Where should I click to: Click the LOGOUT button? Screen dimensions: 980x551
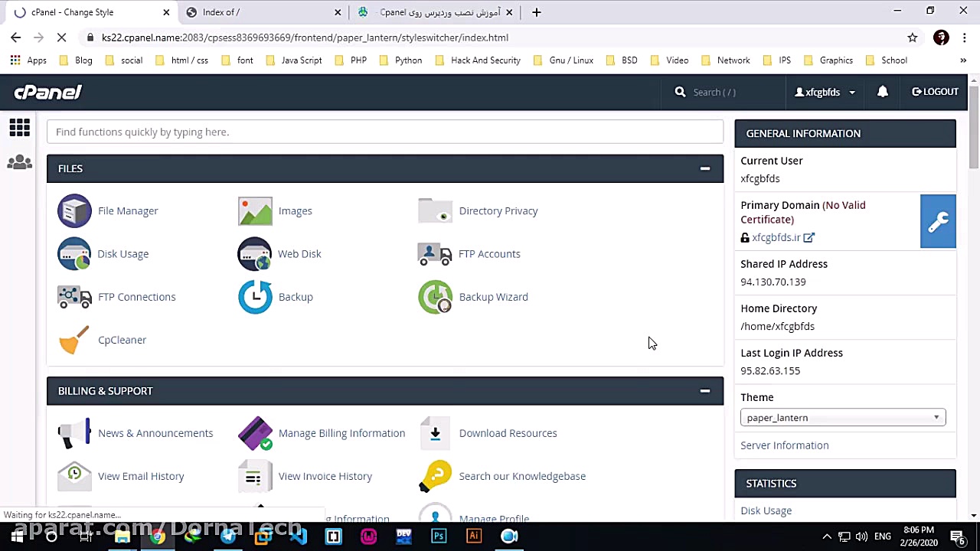(x=935, y=92)
